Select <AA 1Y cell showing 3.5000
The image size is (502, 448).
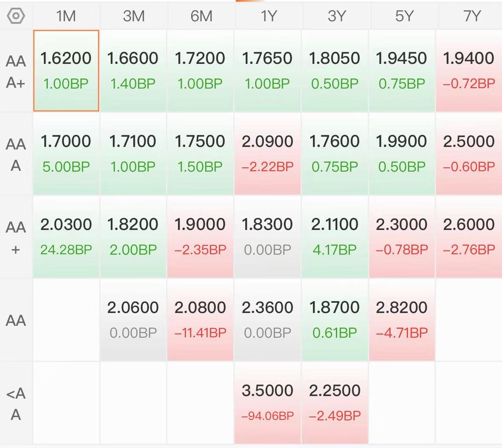268,403
